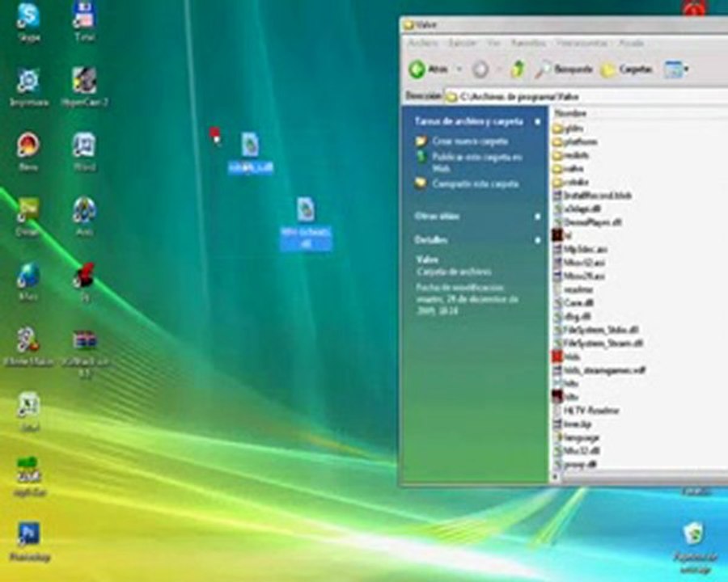Open the Edición menu
The height and width of the screenshot is (582, 728).
(463, 43)
